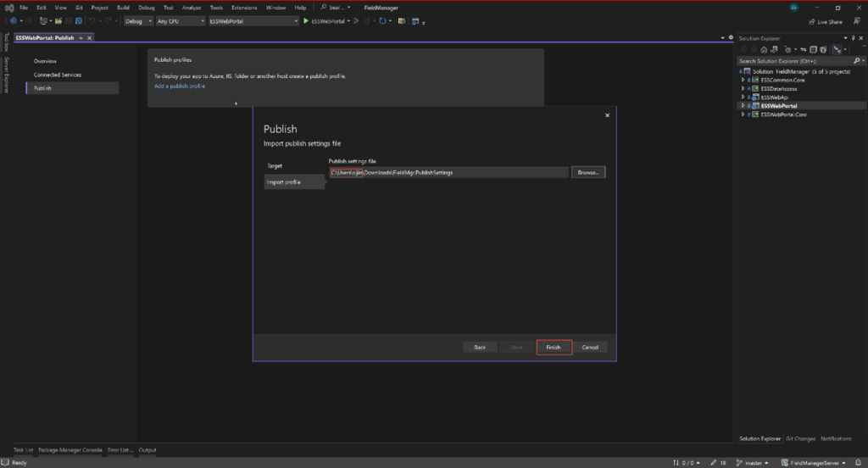Click the SS account avatar
Image resolution: width=868 pixels, height=468 pixels.
point(793,8)
